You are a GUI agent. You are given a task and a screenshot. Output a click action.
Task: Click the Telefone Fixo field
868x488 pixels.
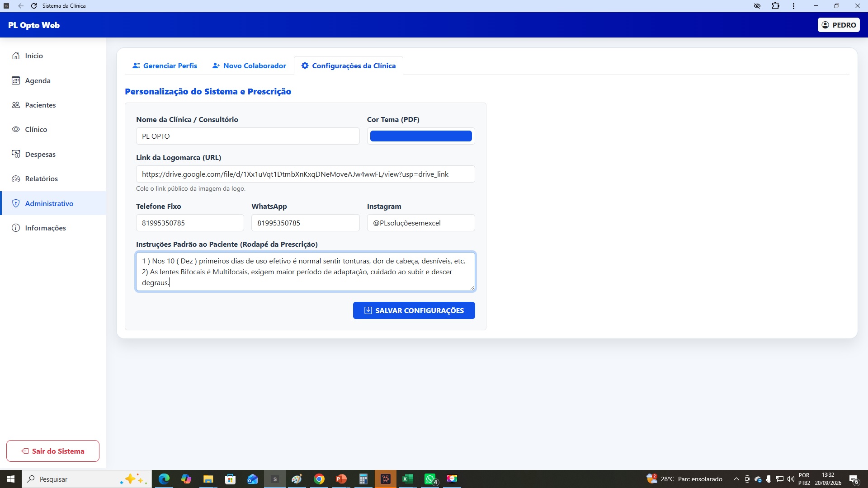(x=190, y=223)
